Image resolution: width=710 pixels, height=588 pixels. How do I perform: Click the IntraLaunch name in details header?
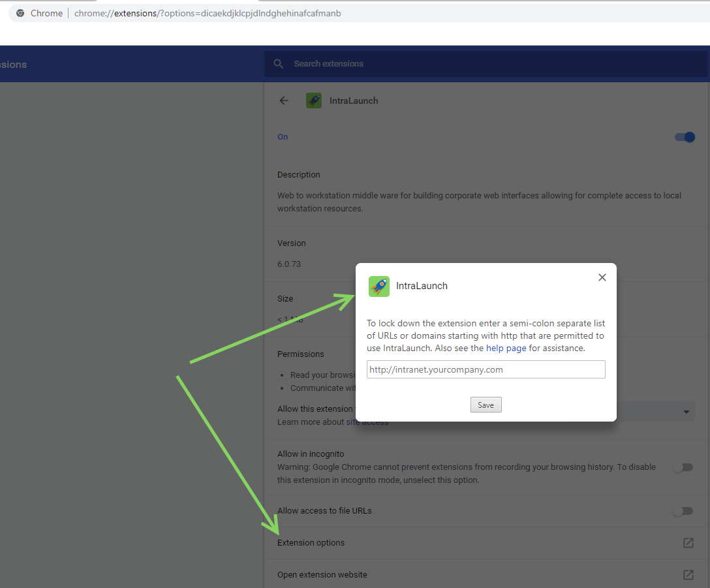(x=354, y=101)
